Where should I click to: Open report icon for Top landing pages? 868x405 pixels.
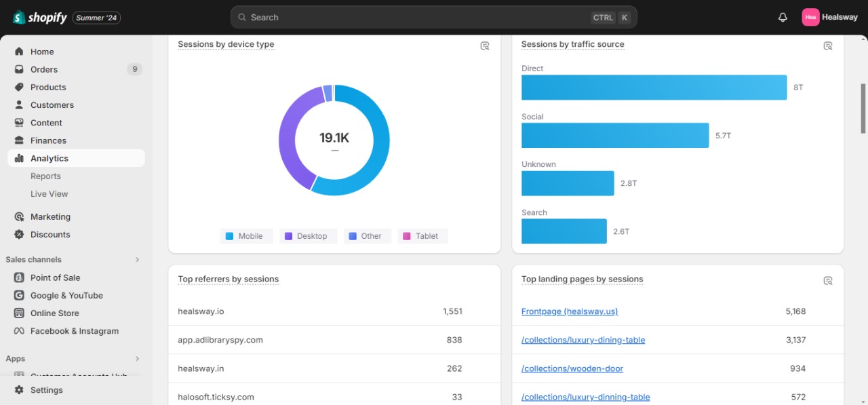click(828, 281)
